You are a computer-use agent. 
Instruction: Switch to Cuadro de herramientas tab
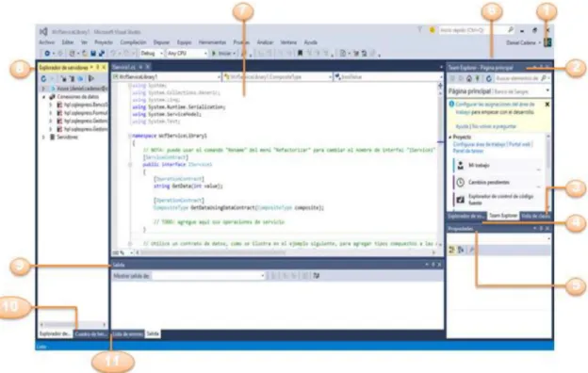tap(91, 333)
